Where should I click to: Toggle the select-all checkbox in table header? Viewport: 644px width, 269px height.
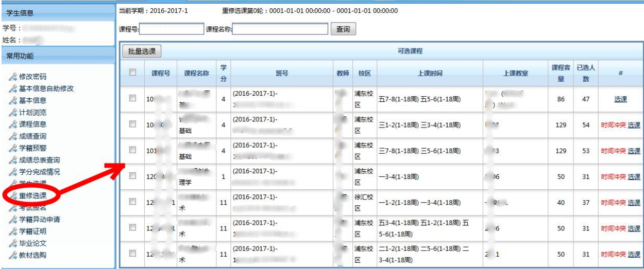coord(132,73)
